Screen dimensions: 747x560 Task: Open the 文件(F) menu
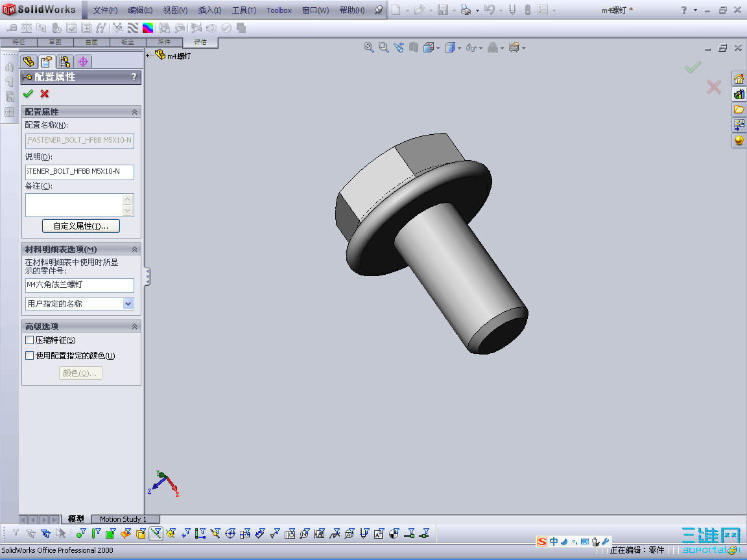pyautogui.click(x=105, y=10)
